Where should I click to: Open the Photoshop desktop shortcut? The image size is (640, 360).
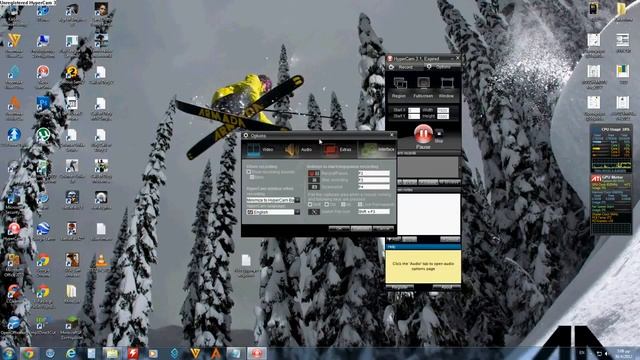click(x=43, y=104)
